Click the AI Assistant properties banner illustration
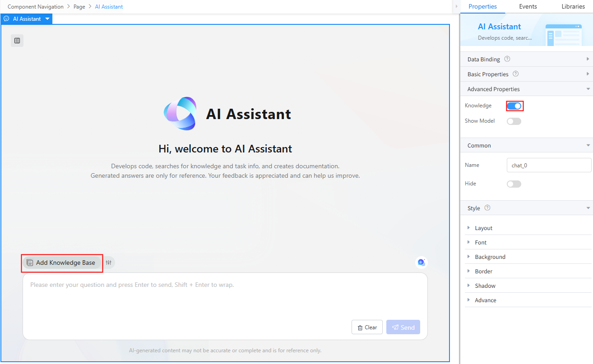Screen dimensions: 593x364 point(564,35)
